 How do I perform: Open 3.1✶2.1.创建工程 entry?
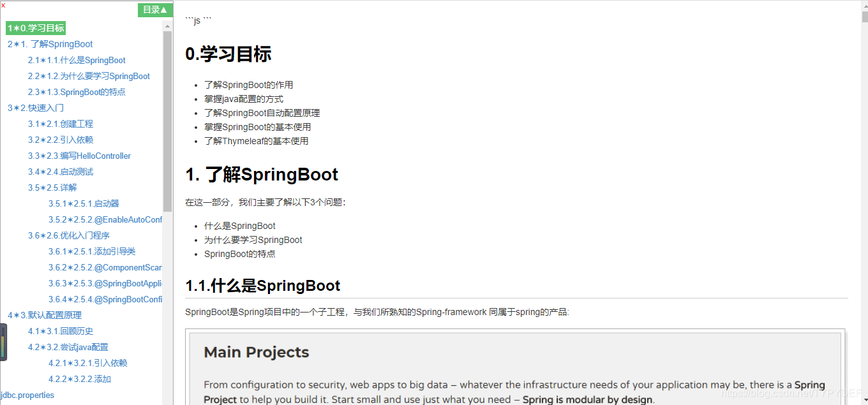click(61, 124)
